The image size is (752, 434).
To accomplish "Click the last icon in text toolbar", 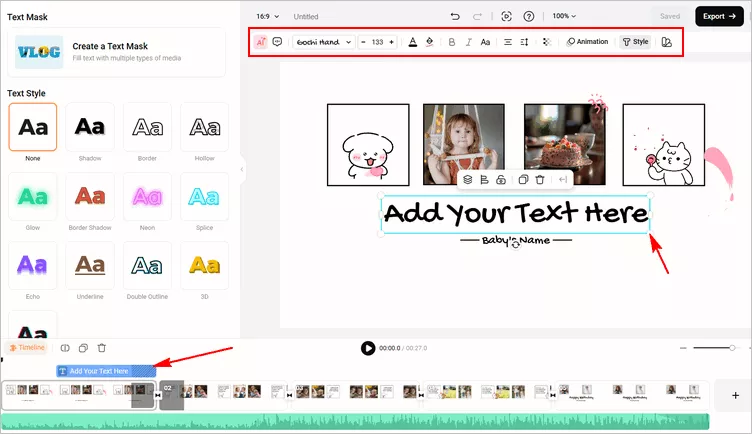I will tap(666, 42).
